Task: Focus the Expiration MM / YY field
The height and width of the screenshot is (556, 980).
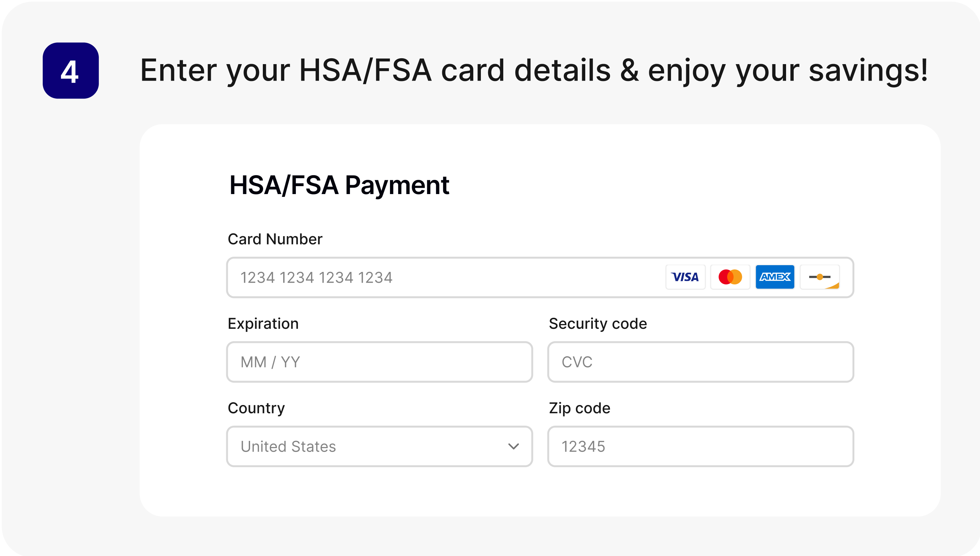Action: pos(379,362)
